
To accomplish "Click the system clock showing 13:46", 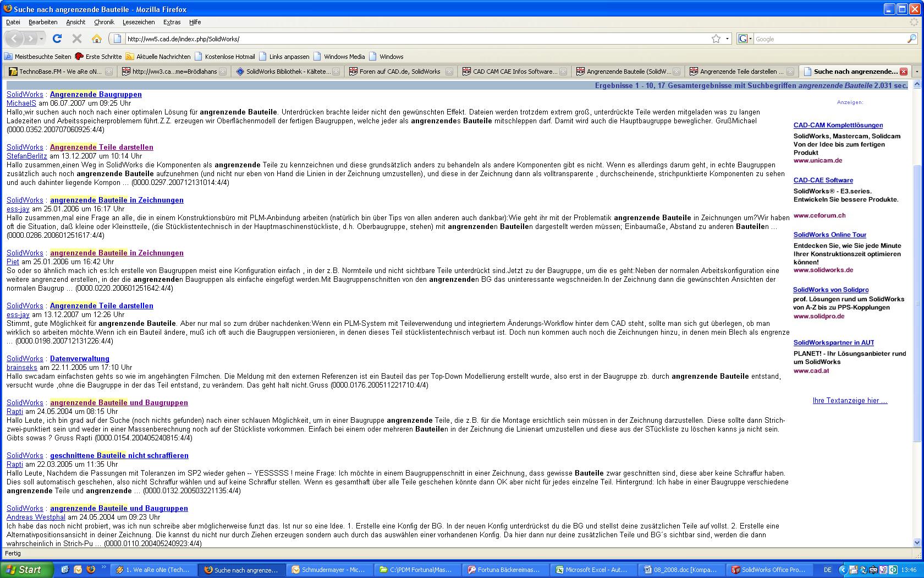I will (x=909, y=570).
